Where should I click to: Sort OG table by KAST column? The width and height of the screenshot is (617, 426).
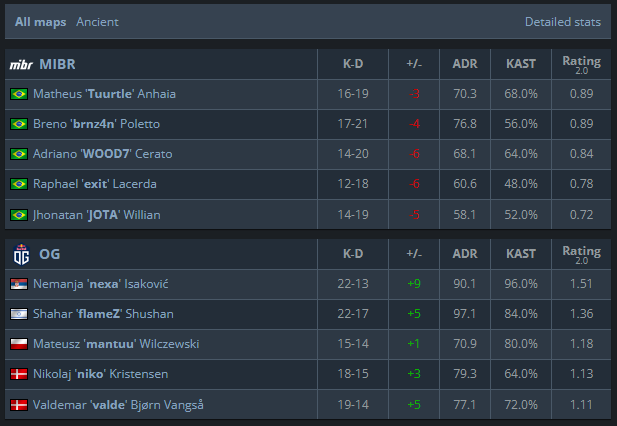pyautogui.click(x=521, y=254)
